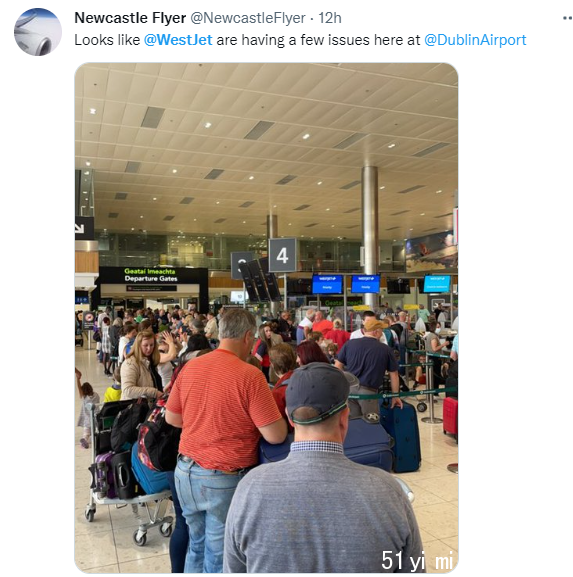This screenshot has height=577, width=573.
Task: Open the @NewcastleFlyer handle link
Action: pyautogui.click(x=248, y=18)
